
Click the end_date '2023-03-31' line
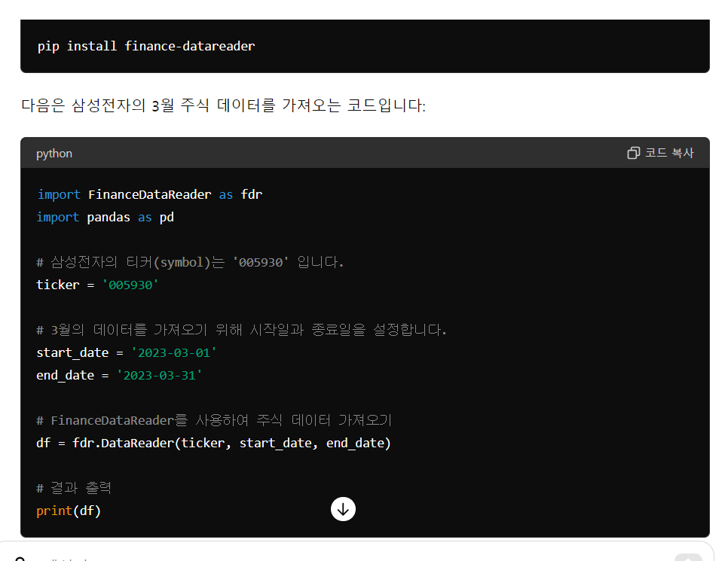(119, 375)
